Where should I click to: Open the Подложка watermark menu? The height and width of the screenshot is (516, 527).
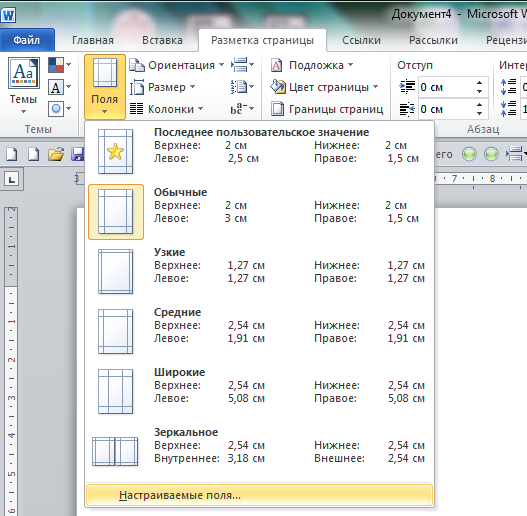pos(312,65)
